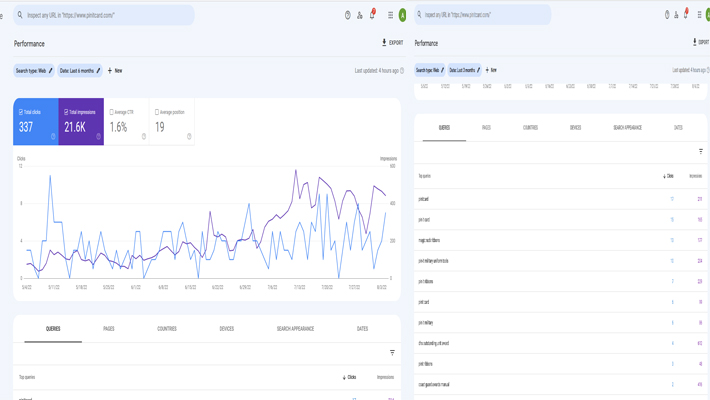
Task: Switch to the Devices tab in the left view
Action: pyautogui.click(x=226, y=329)
